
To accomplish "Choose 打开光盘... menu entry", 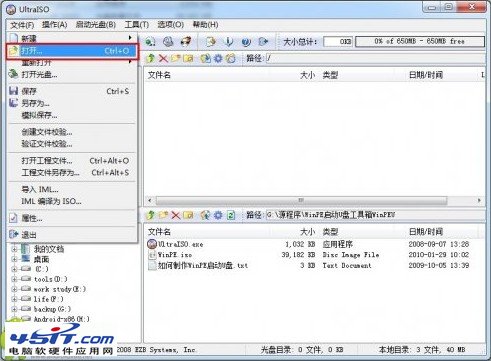I will click(72, 75).
